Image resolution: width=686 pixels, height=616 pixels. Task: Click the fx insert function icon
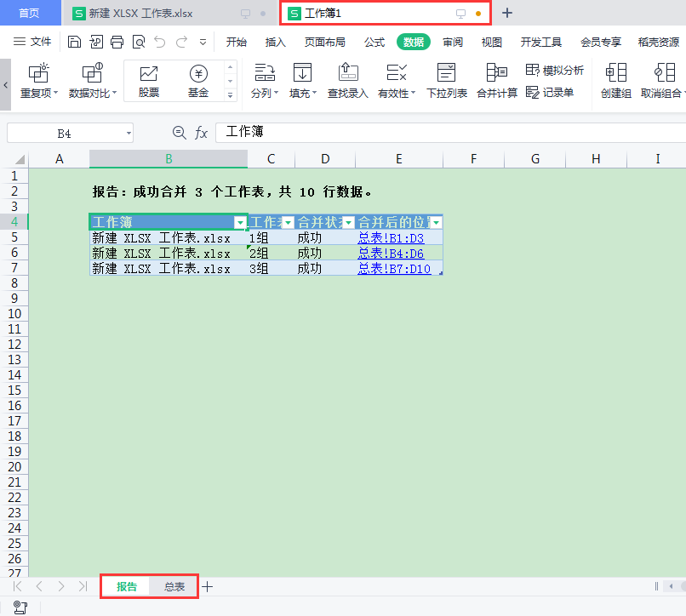201,132
